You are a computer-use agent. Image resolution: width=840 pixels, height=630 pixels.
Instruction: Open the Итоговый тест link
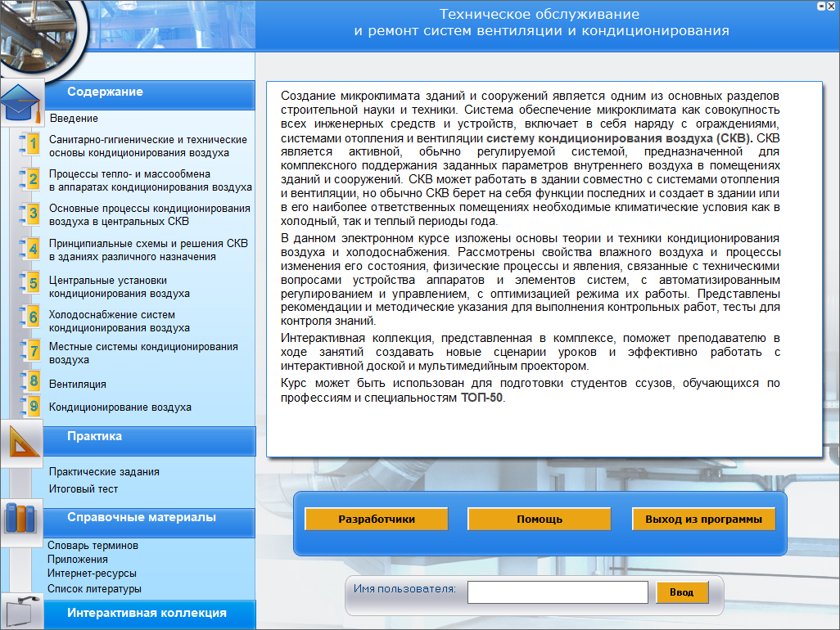[x=84, y=489]
